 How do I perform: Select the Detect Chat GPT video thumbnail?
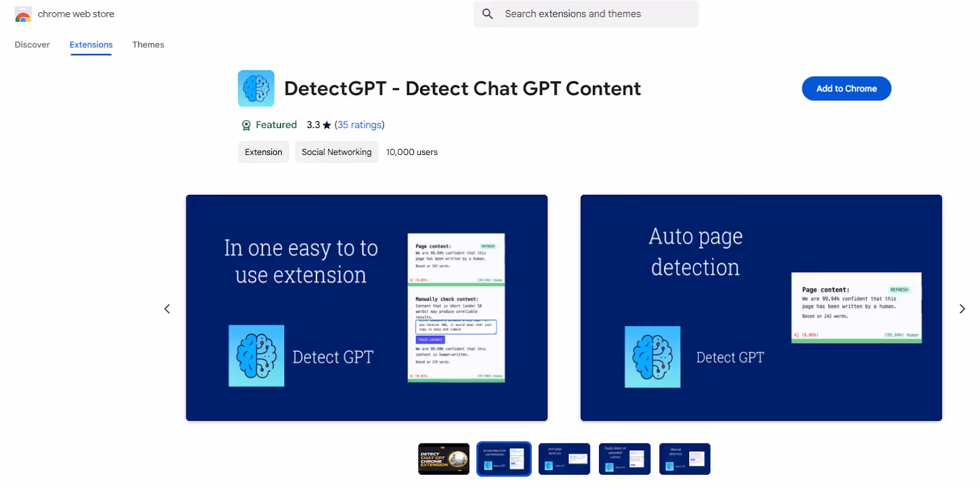point(444,459)
